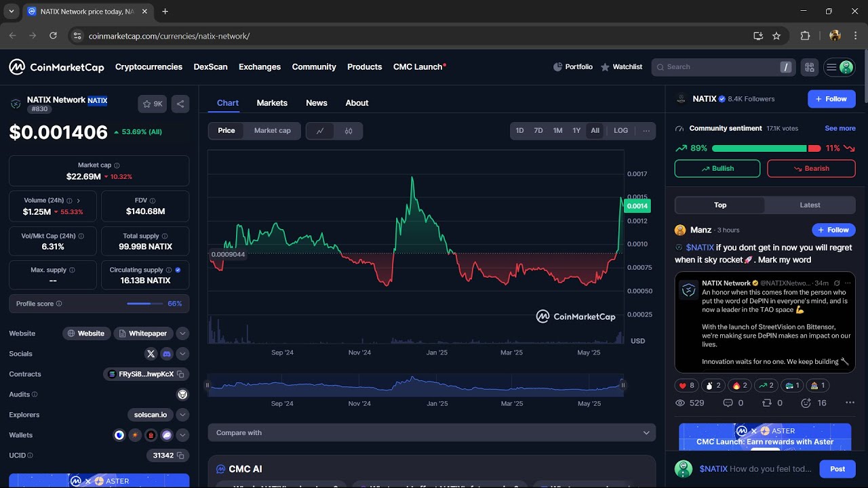Image resolution: width=868 pixels, height=488 pixels.
Task: Open the purple wallet icon in Wallets row
Action: pyautogui.click(x=167, y=435)
